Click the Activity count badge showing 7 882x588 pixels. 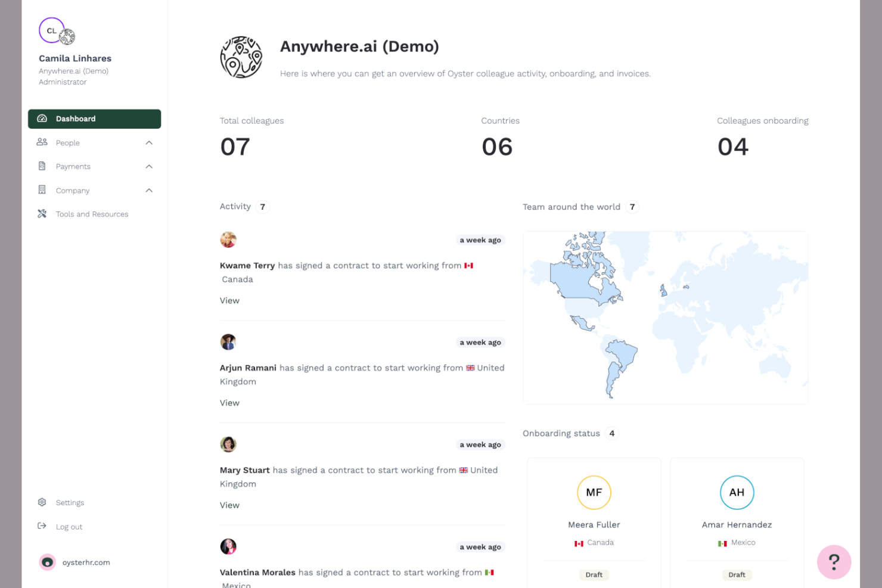(263, 206)
